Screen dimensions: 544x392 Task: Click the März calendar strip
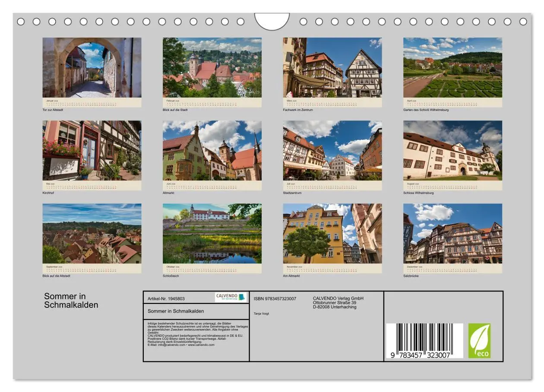[x=332, y=102]
